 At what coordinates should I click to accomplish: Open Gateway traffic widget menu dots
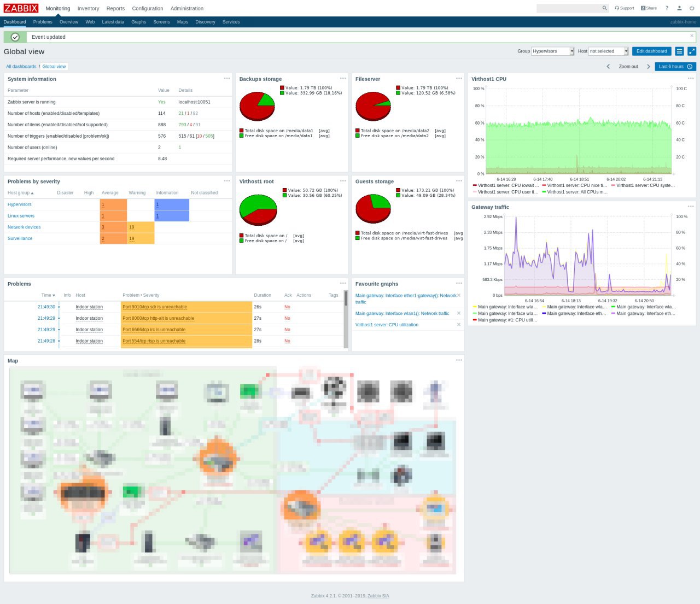[x=691, y=207]
